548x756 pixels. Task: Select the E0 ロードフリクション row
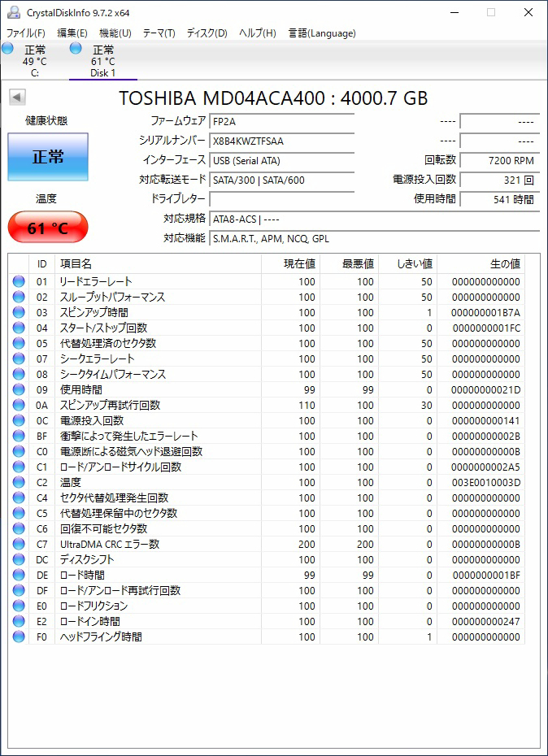tap(267, 606)
